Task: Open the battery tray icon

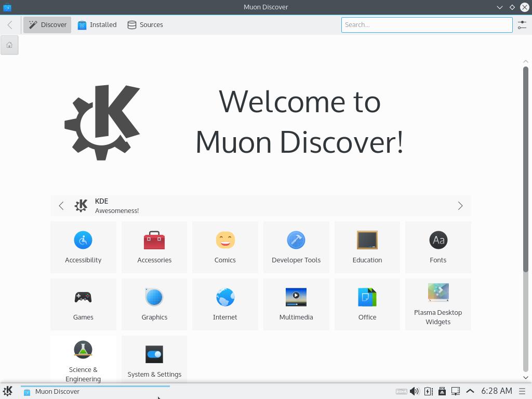Action: pos(429,391)
